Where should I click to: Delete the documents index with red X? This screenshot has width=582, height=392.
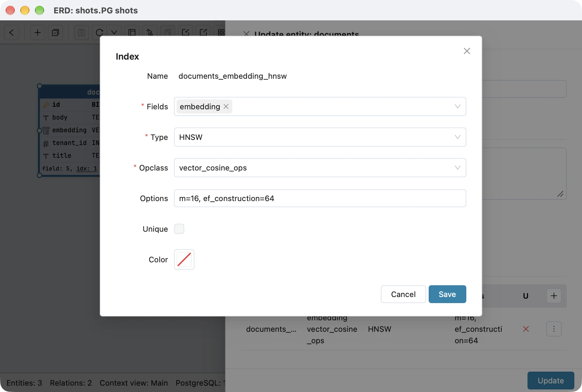coord(526,329)
